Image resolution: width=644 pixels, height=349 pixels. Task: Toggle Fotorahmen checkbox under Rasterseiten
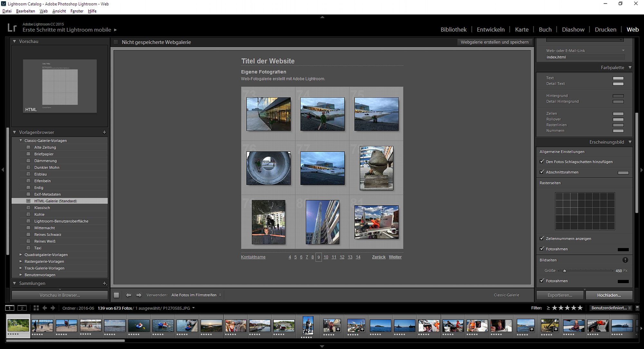click(x=542, y=249)
